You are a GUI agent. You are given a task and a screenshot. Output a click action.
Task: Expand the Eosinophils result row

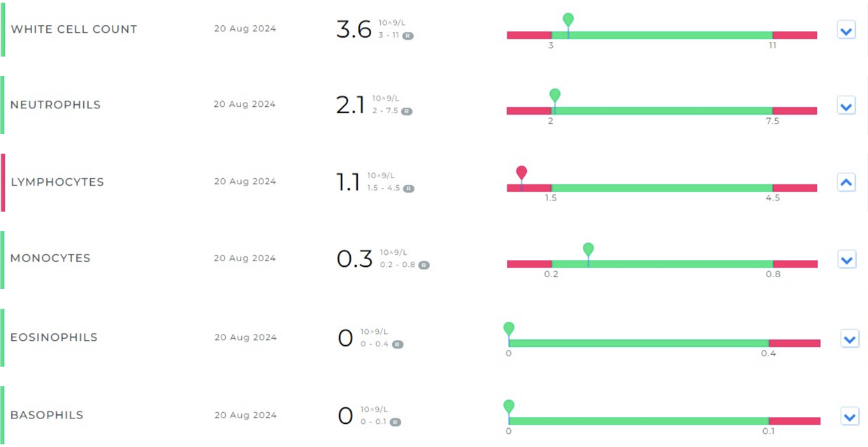(x=850, y=339)
